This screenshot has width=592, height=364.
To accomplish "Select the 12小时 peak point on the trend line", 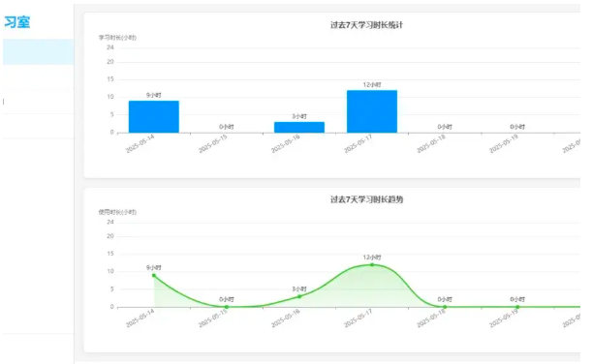I will pyautogui.click(x=372, y=265).
